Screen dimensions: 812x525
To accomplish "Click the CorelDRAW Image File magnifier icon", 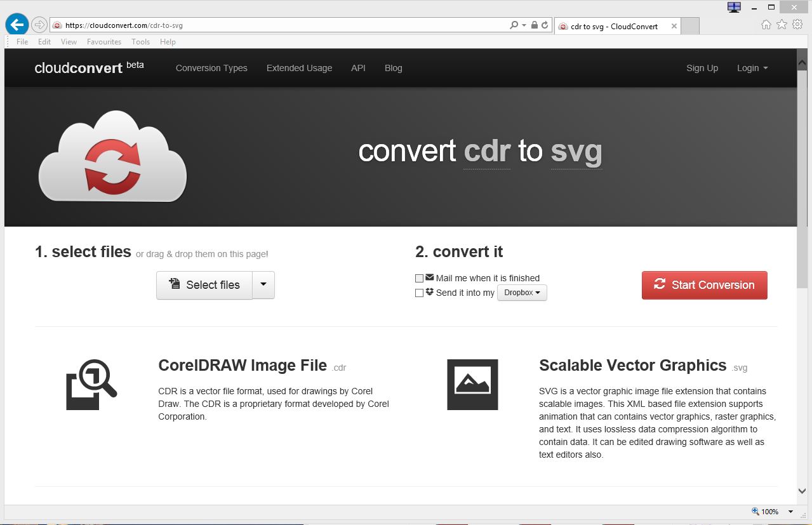I will 92,384.
